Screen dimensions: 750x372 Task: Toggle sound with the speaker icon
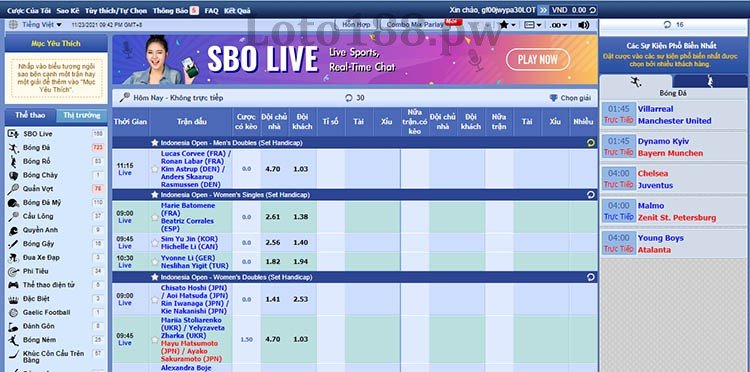pyautogui.click(x=583, y=25)
